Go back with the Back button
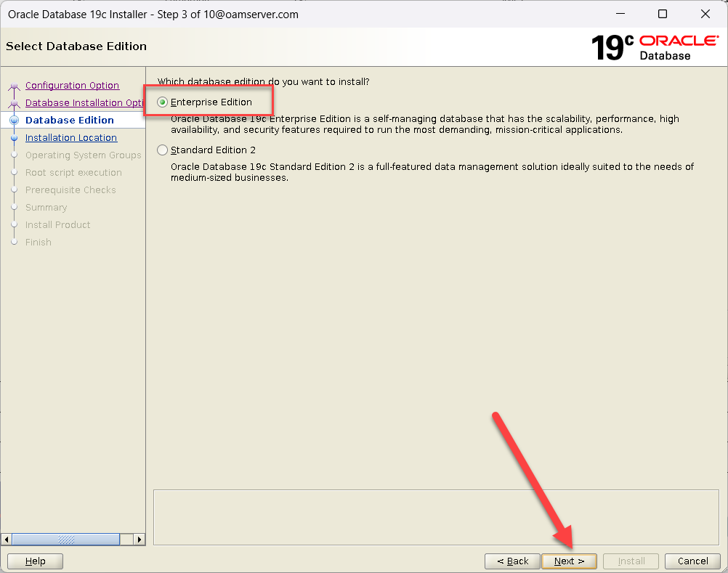Viewport: 728px width, 573px height. tap(512, 561)
